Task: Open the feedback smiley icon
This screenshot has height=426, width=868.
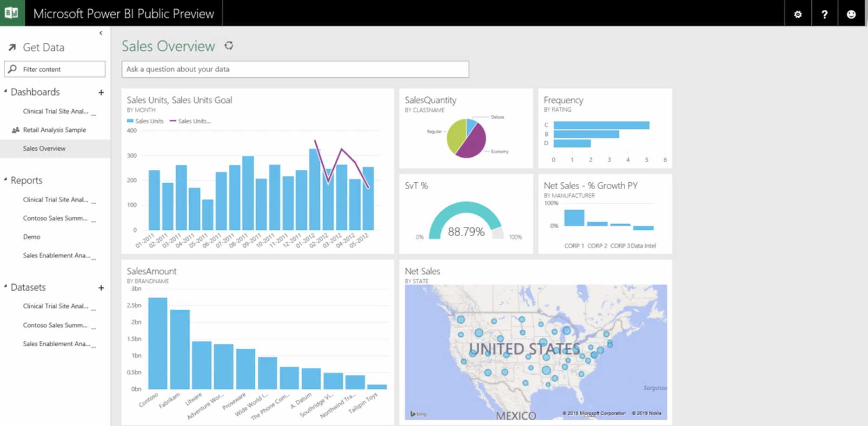Action: [x=852, y=13]
